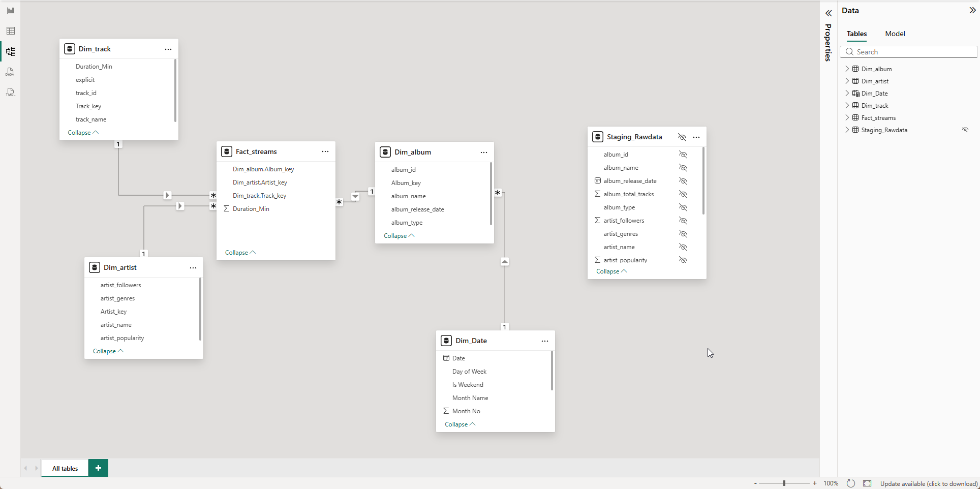980x489 pixels.
Task: Click Update available download notice
Action: pos(929,483)
